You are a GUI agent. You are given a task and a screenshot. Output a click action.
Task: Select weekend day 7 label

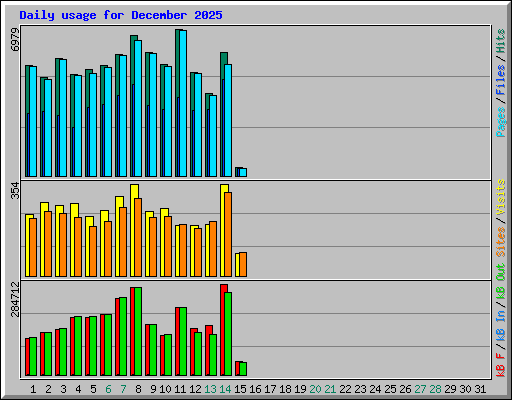click(123, 389)
